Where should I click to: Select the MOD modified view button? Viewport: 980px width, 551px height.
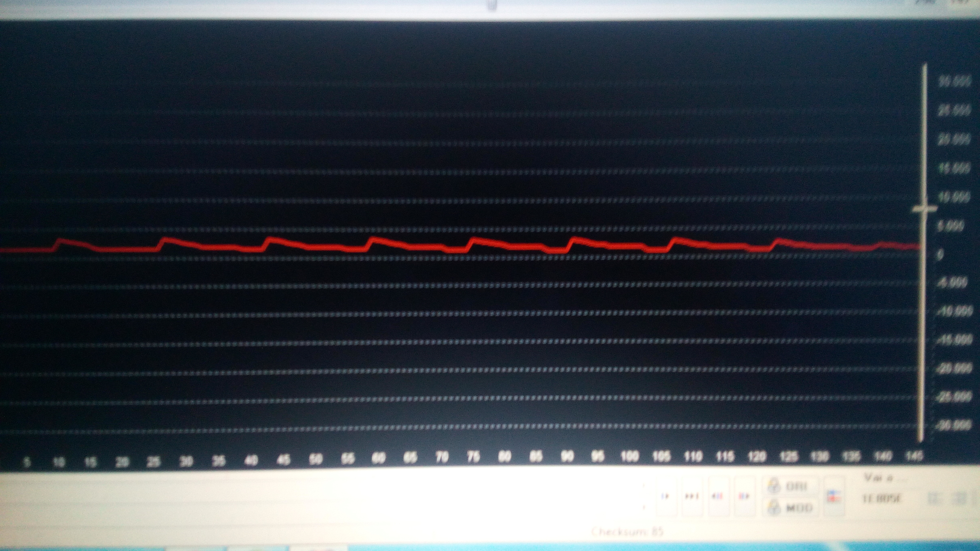(791, 507)
